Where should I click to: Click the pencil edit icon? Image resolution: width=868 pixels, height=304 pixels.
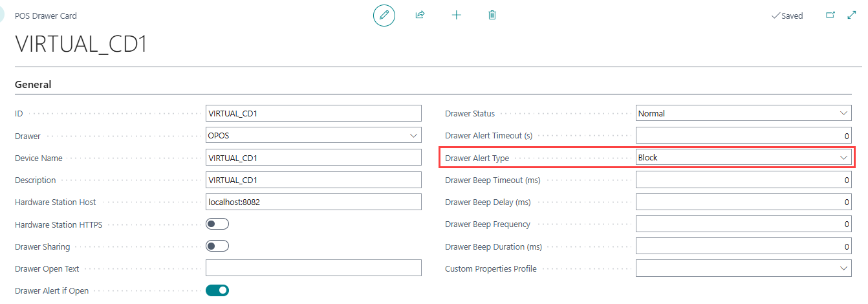coord(384,15)
